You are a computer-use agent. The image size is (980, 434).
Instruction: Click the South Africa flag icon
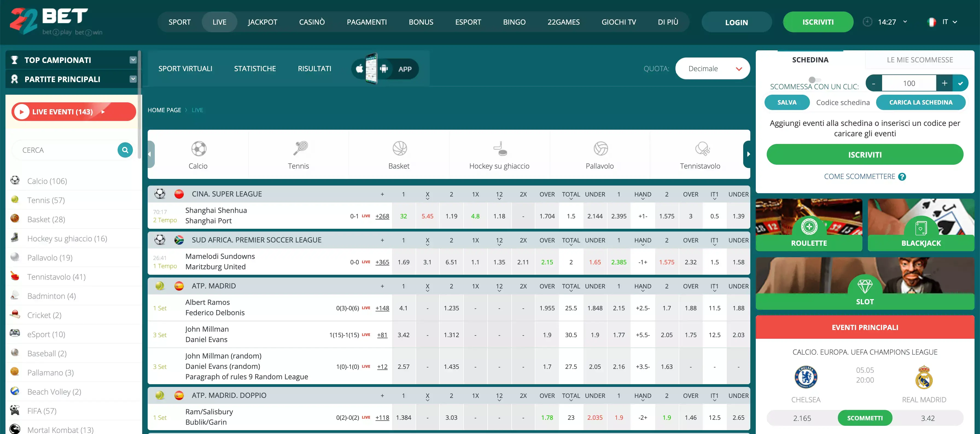click(x=179, y=240)
